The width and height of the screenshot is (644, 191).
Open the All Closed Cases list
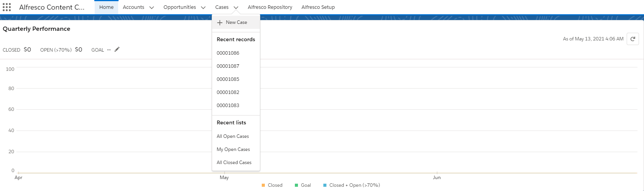coord(234,163)
